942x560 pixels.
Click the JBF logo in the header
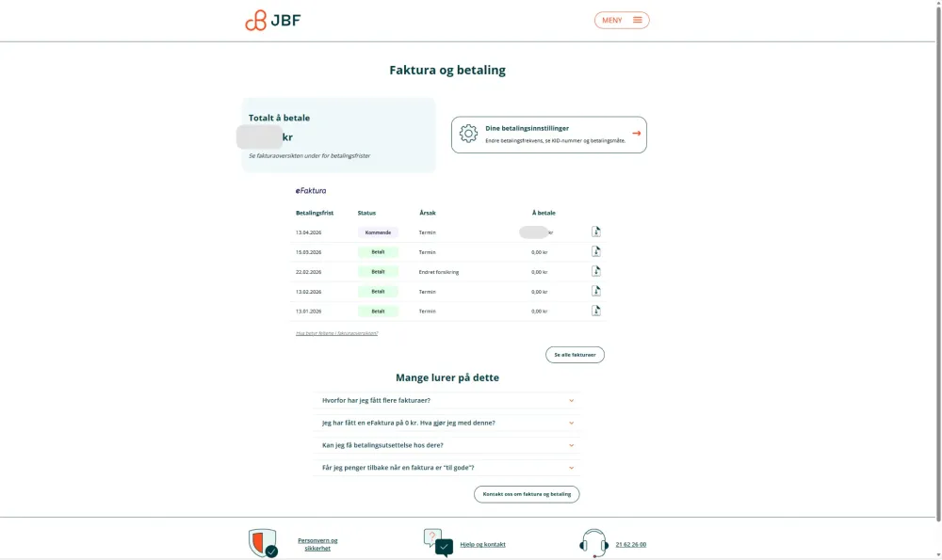click(x=272, y=20)
